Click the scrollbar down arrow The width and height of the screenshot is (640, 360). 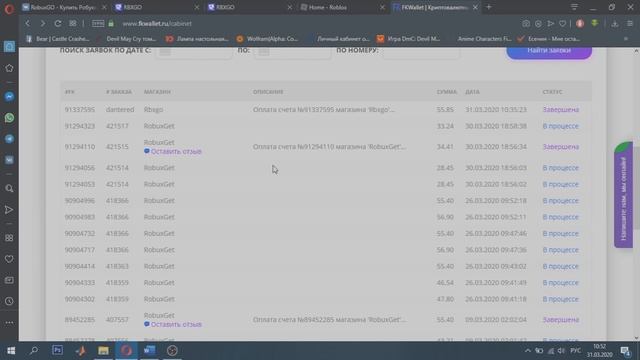[636, 338]
